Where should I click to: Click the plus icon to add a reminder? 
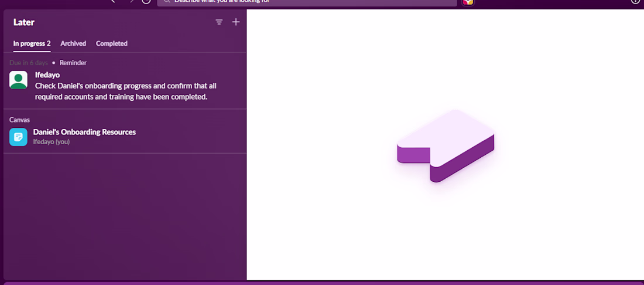click(x=236, y=22)
